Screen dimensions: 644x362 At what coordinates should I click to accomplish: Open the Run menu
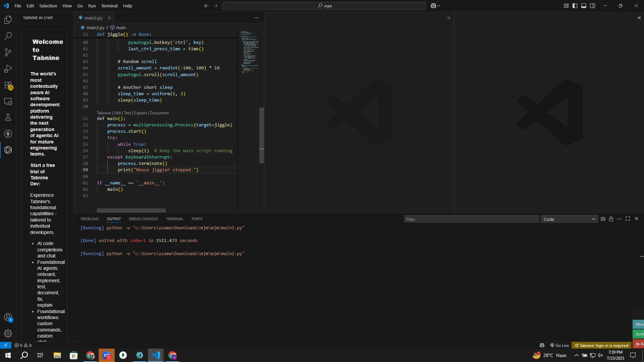[92, 6]
